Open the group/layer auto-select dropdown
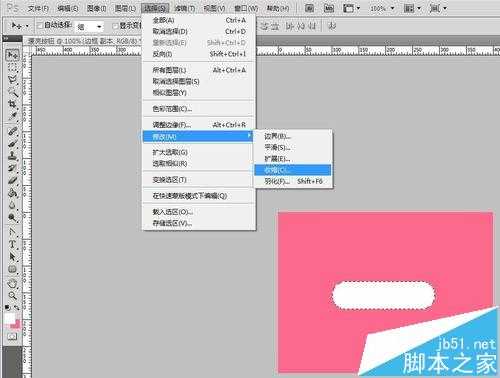 click(x=89, y=26)
